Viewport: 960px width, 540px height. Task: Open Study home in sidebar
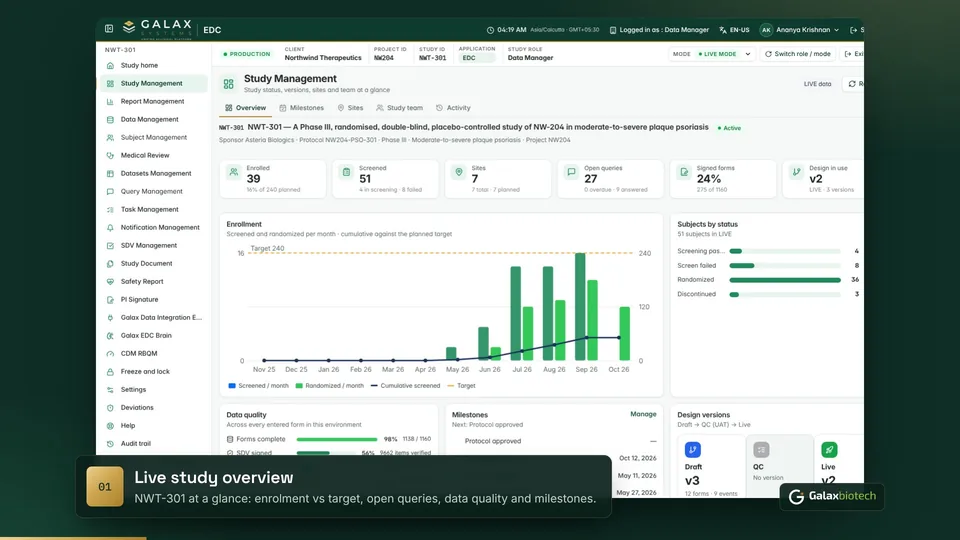click(154, 66)
